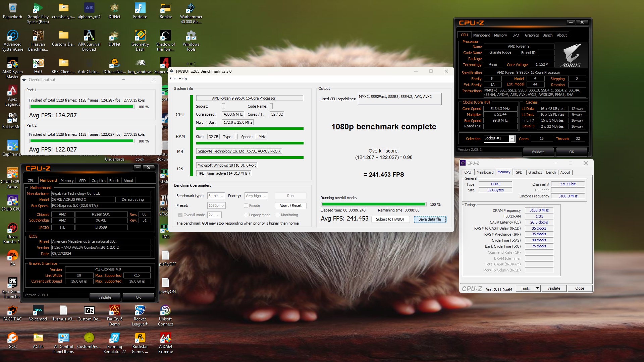
Task: Open Advanced SystemCare icon
Action: [13, 41]
